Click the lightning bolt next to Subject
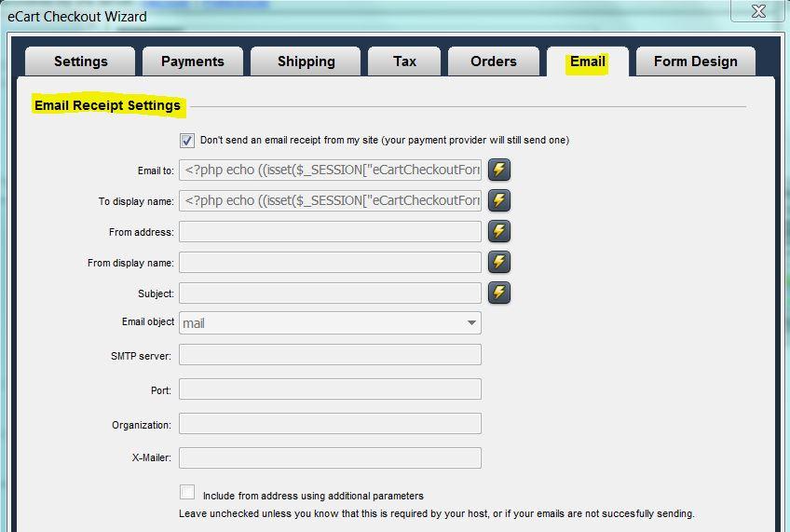790x532 pixels. tap(498, 293)
